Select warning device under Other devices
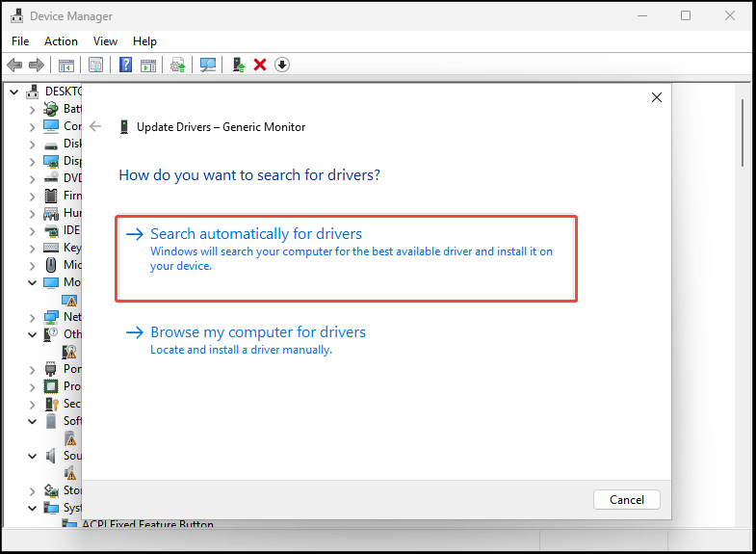 coord(69,352)
